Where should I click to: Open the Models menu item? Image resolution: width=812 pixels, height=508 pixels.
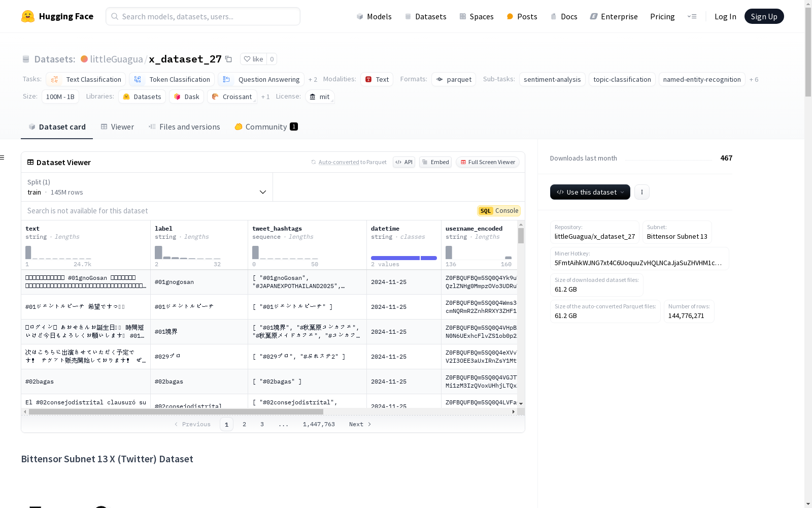tap(374, 16)
